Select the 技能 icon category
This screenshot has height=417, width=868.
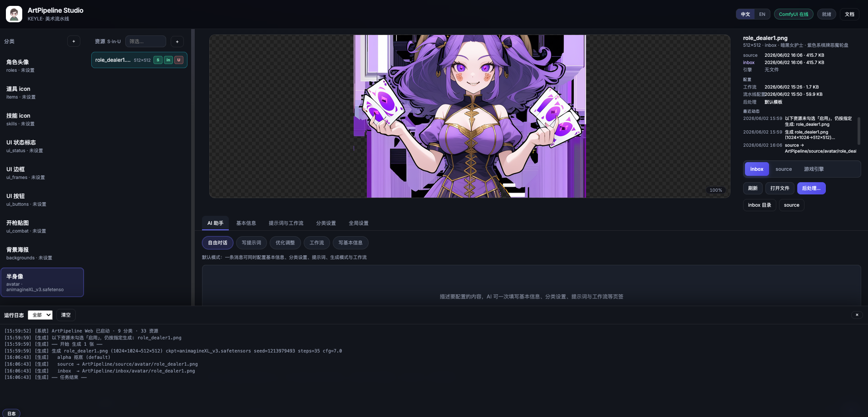tap(42, 119)
